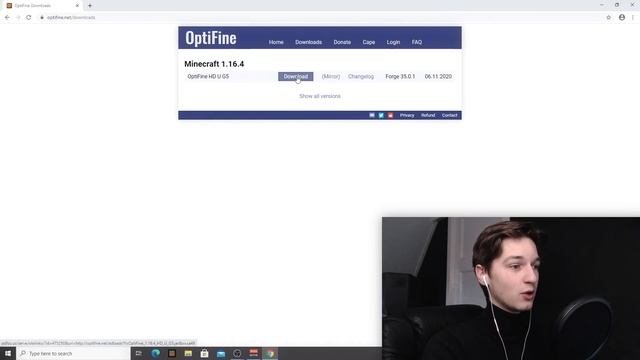This screenshot has width=640, height=360.
Task: Click the OptiFine HD U G5 name
Action: tap(208, 76)
